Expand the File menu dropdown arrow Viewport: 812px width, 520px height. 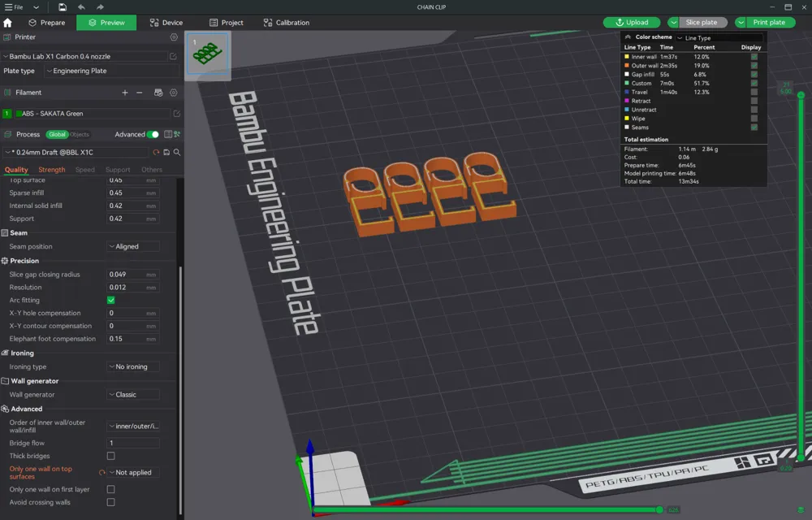coord(36,7)
